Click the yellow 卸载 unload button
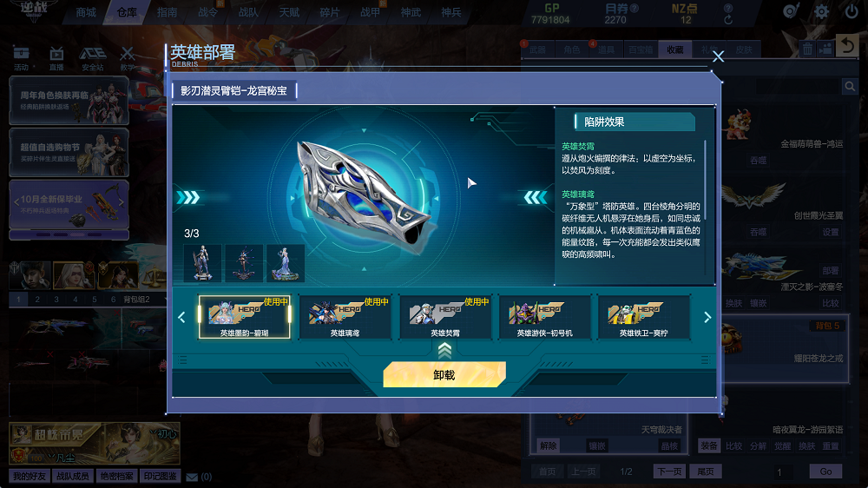 (x=444, y=375)
